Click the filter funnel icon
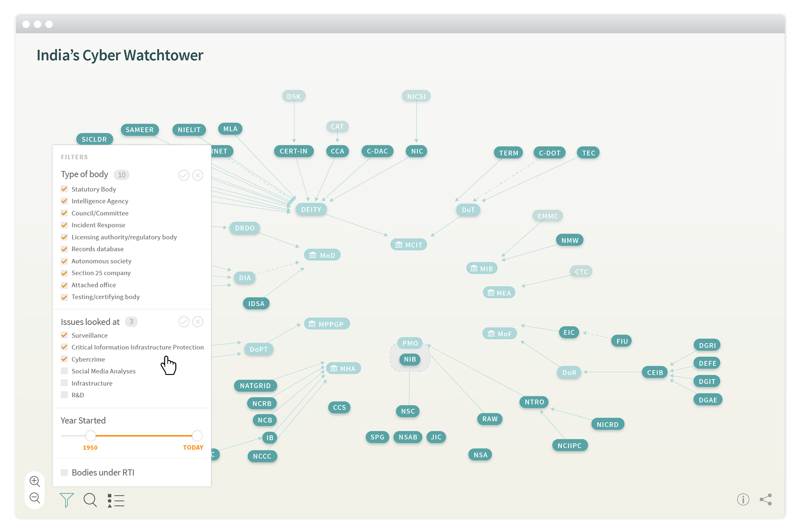Image resolution: width=798 pixels, height=532 pixels. pos(66,500)
